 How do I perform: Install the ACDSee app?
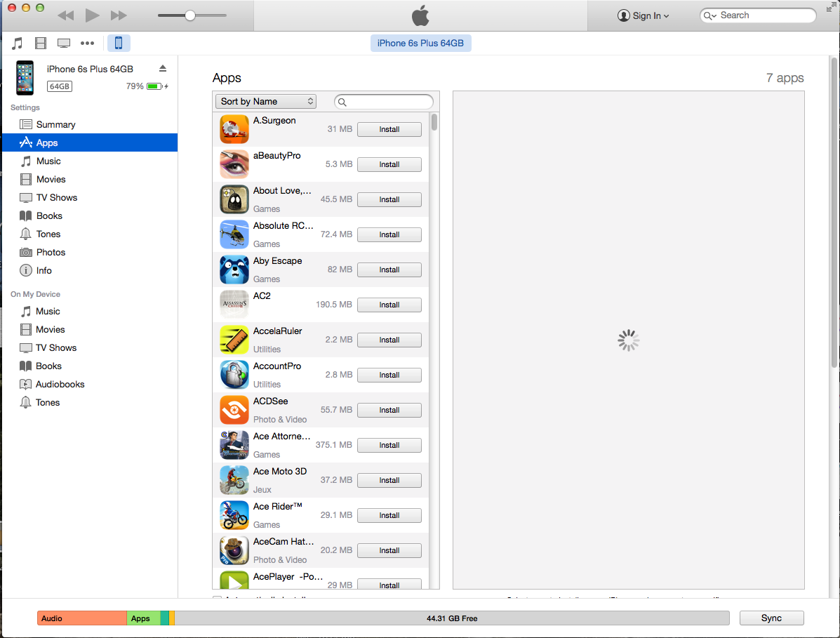tap(389, 411)
